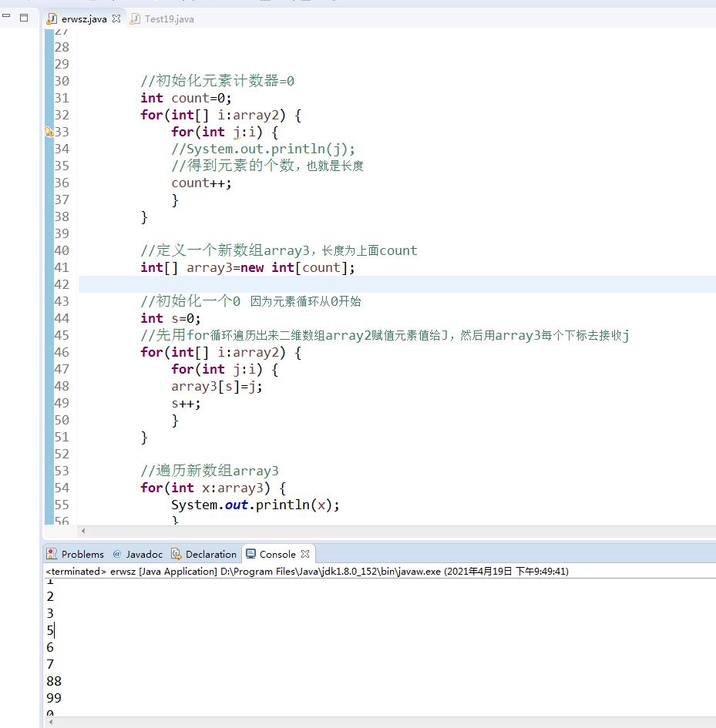The image size is (716, 728).
Task: Click the console horizontal scrollbar left arrow
Action: pyautogui.click(x=51, y=722)
